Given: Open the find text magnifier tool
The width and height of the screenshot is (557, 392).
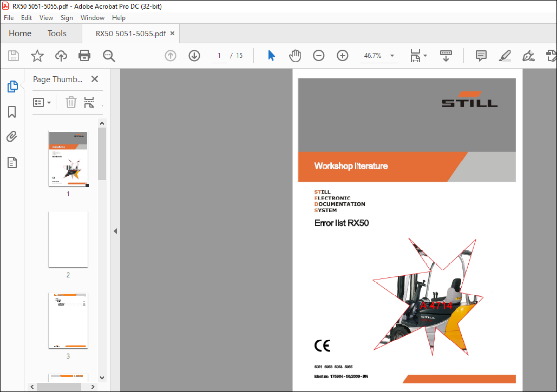Looking at the screenshot, I should tap(109, 56).
